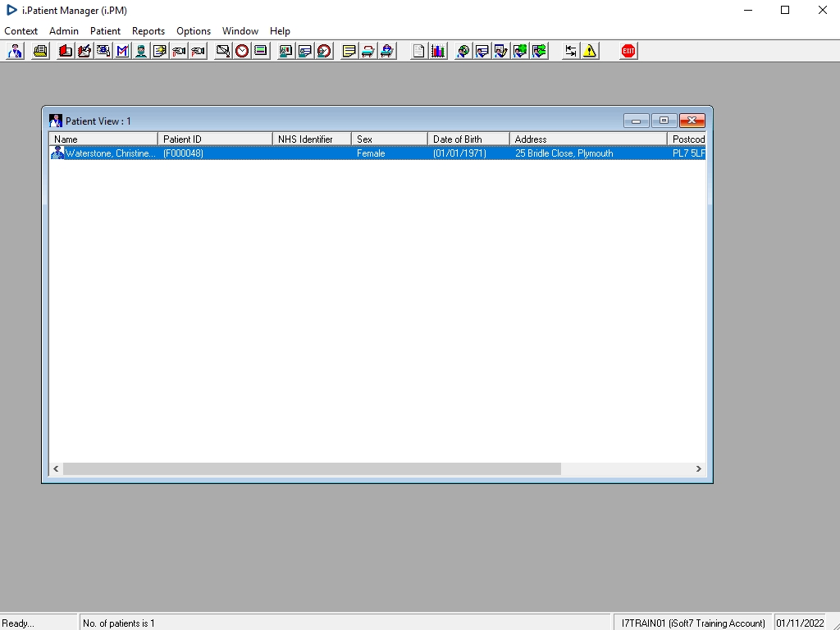
Task: Click the red clock toolbar icon
Action: [x=242, y=51]
